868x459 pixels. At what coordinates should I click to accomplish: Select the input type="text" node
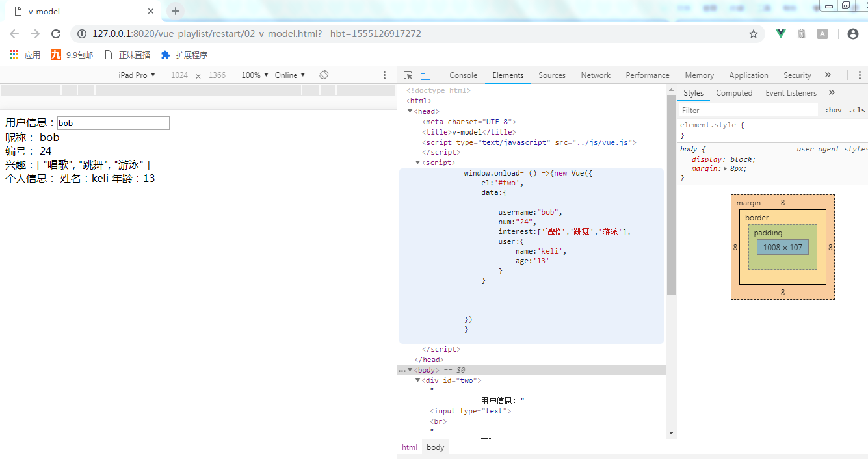click(x=471, y=411)
